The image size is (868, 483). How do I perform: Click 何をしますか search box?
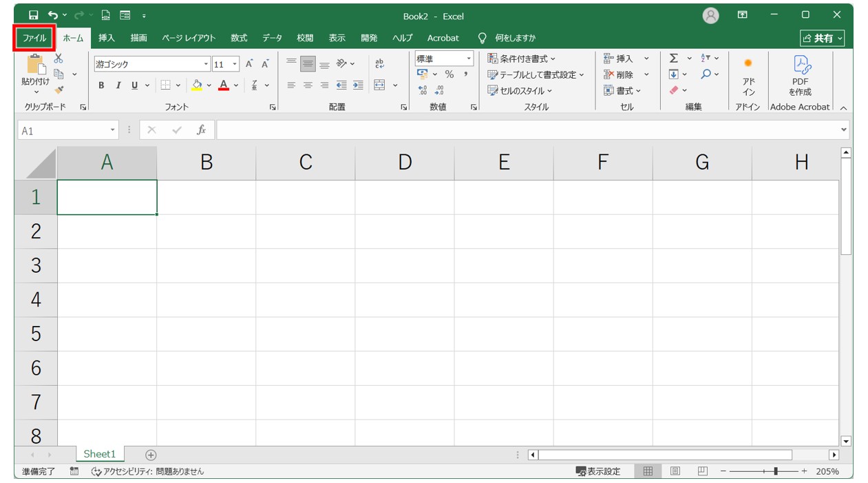(515, 38)
